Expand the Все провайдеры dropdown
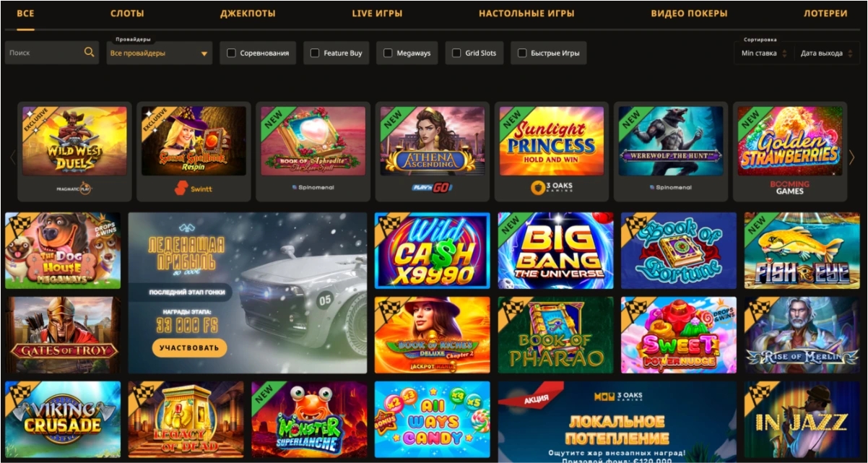868x463 pixels. point(159,53)
